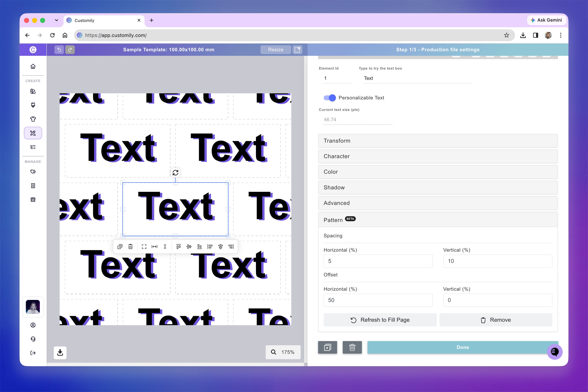Open the Home icon in the sidebar
The width and height of the screenshot is (588, 392).
pyautogui.click(x=33, y=66)
